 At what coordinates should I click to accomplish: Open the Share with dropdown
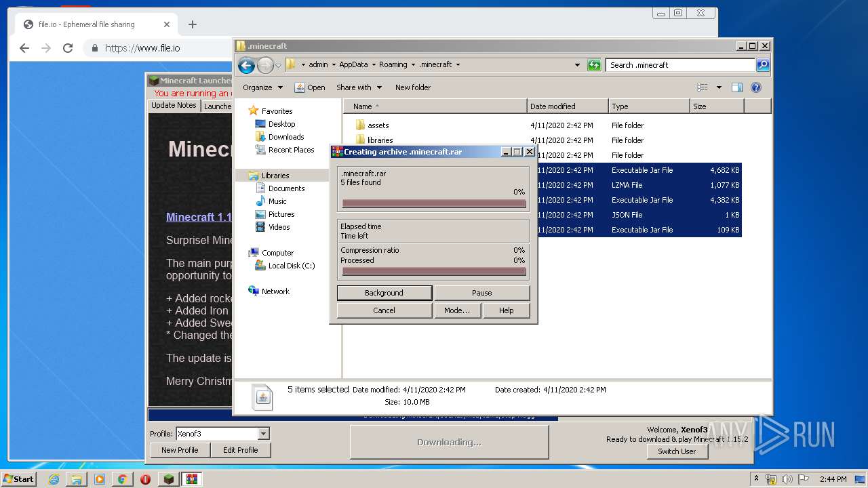[359, 87]
